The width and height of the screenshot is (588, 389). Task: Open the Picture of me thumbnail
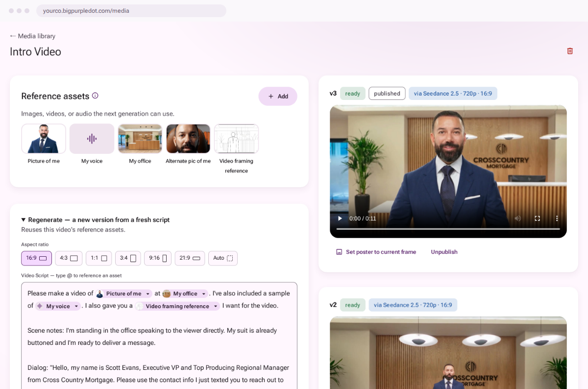[44, 139]
